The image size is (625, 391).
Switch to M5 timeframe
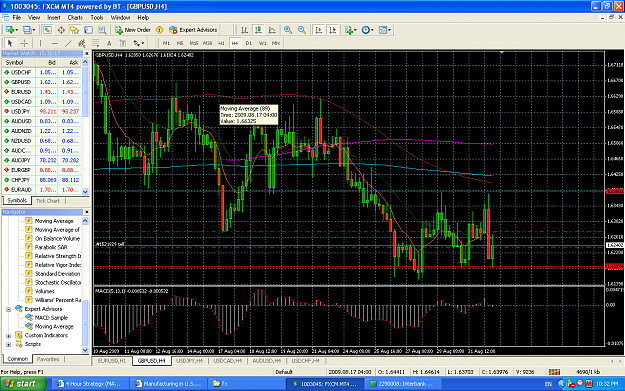click(180, 43)
